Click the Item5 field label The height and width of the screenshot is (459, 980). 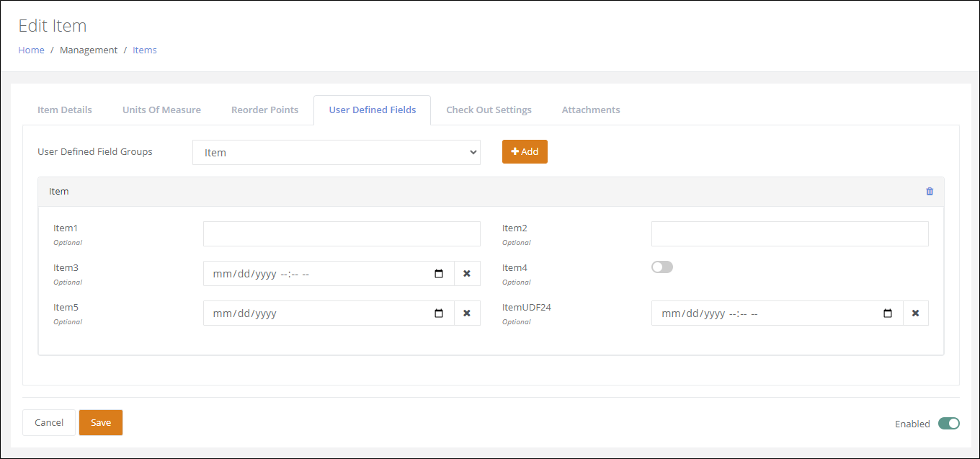click(66, 308)
